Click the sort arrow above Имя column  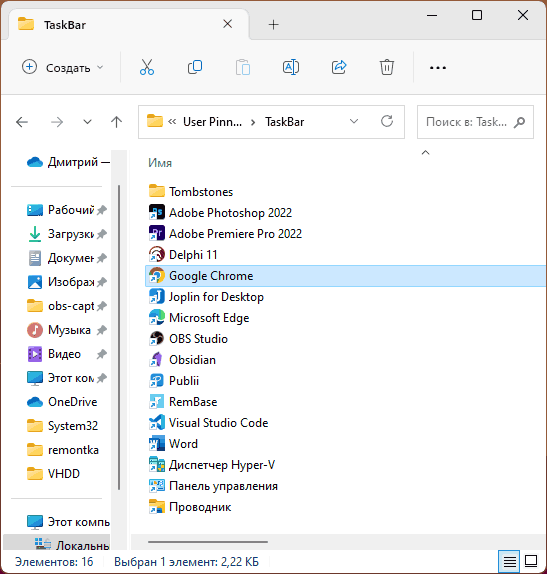pyautogui.click(x=425, y=153)
